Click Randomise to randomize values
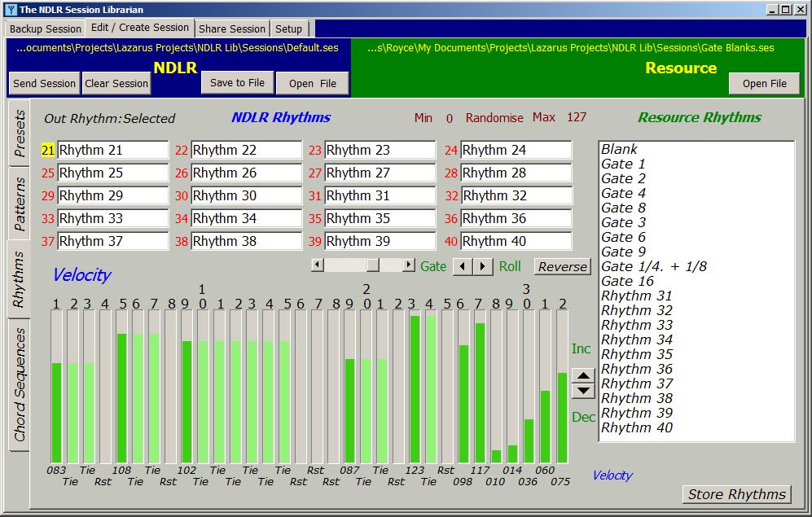The width and height of the screenshot is (812, 517). (494, 117)
